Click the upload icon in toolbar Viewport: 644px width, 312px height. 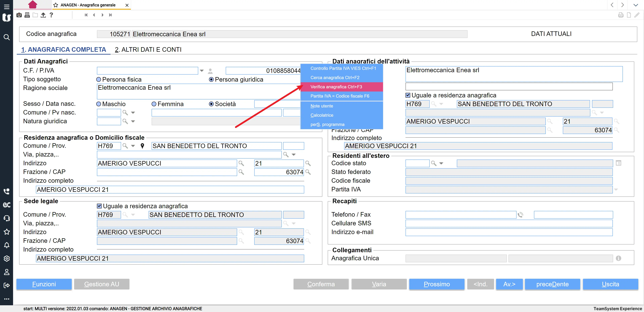[43, 15]
